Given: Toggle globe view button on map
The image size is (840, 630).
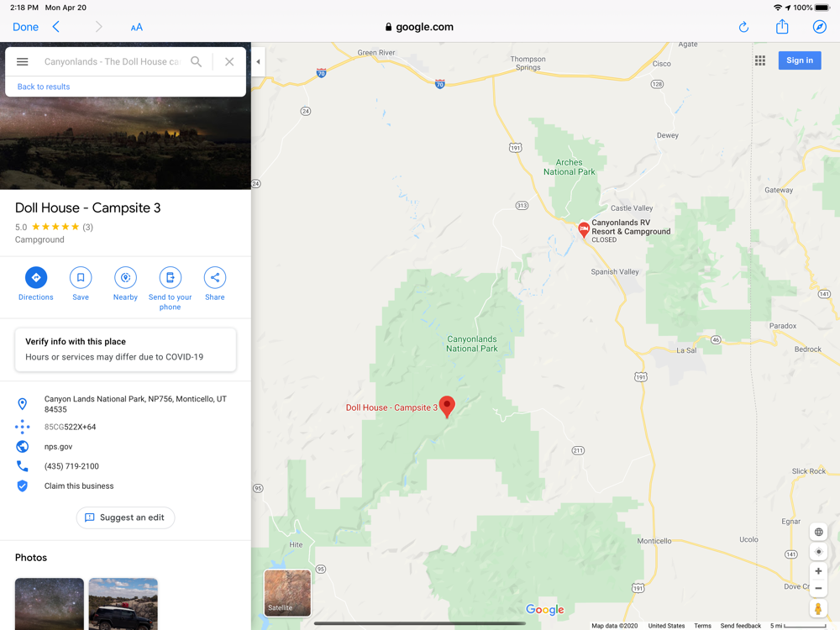Looking at the screenshot, I should pos(818,532).
